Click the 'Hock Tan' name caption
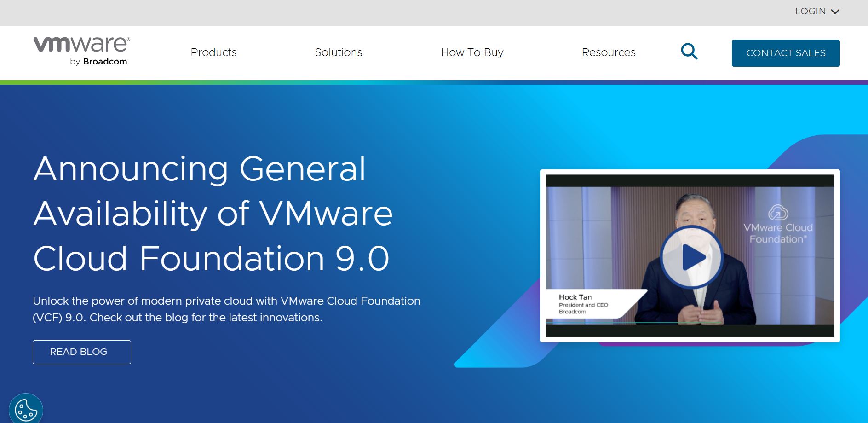 575,297
